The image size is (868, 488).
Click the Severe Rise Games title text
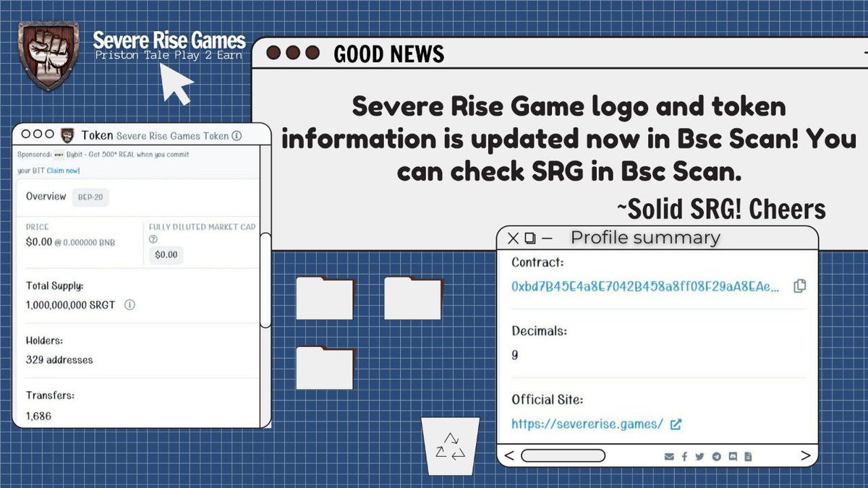[x=170, y=40]
